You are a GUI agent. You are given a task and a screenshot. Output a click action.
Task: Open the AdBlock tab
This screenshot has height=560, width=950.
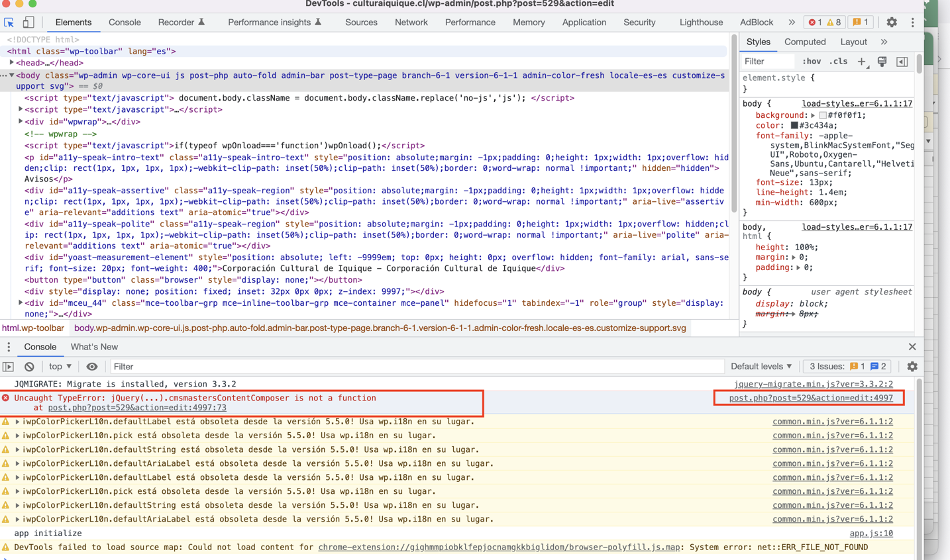click(757, 23)
